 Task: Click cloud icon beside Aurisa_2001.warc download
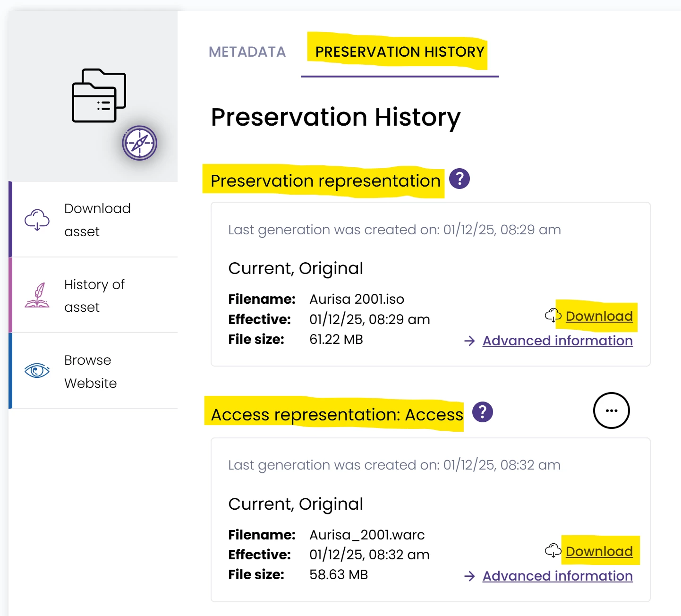coord(553,551)
